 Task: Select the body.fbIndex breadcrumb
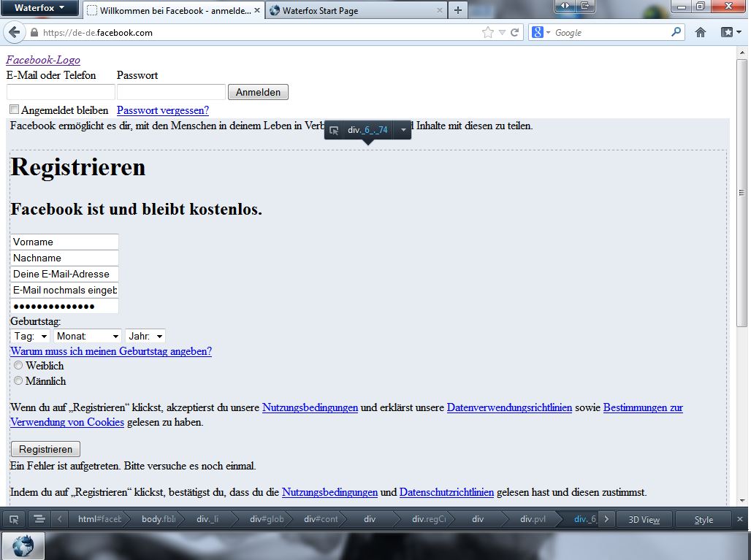[x=159, y=519]
